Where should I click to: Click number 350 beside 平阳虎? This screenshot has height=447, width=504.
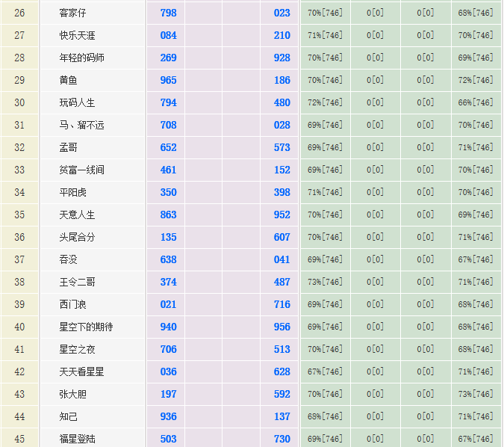pos(169,192)
